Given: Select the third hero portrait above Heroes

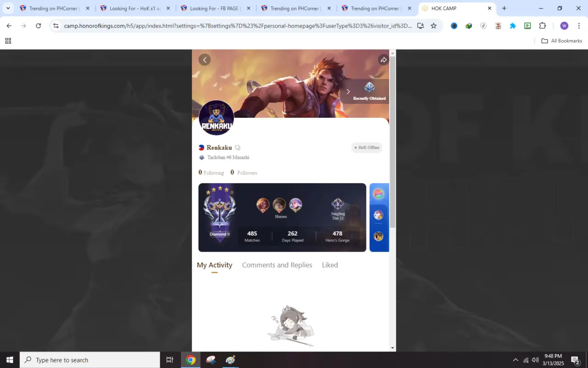Looking at the screenshot, I should [x=295, y=205].
